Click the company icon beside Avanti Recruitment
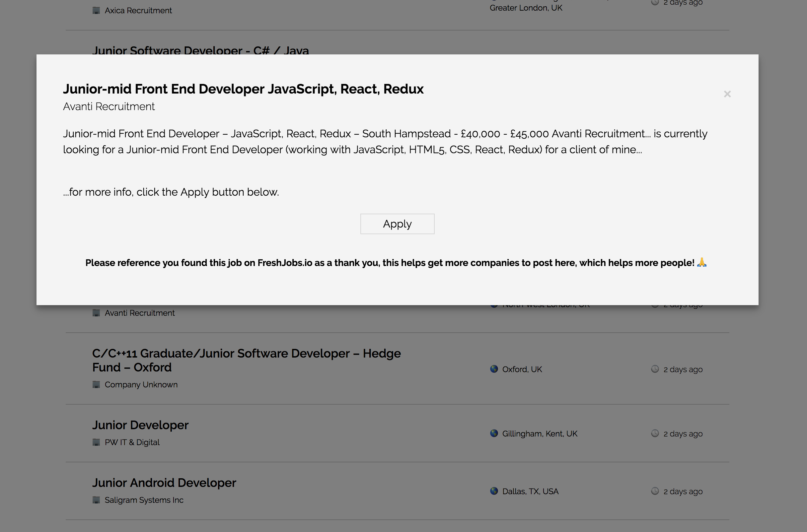Viewport: 807px width, 532px height. pos(96,313)
